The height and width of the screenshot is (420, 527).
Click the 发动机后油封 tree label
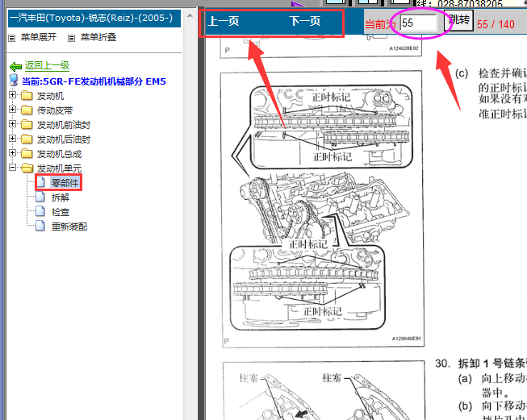[64, 139]
